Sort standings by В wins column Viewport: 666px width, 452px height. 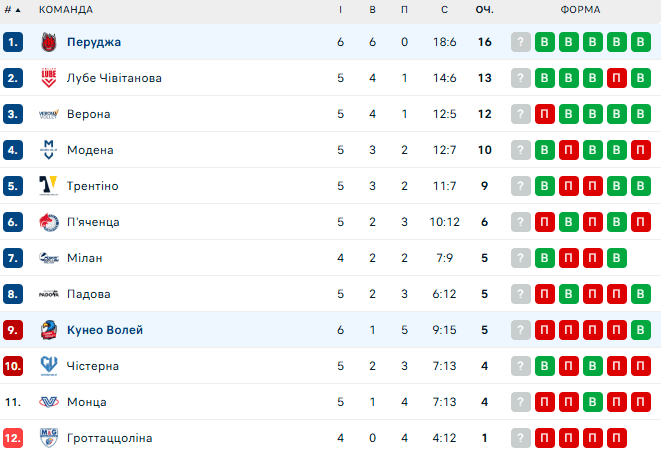pos(373,10)
